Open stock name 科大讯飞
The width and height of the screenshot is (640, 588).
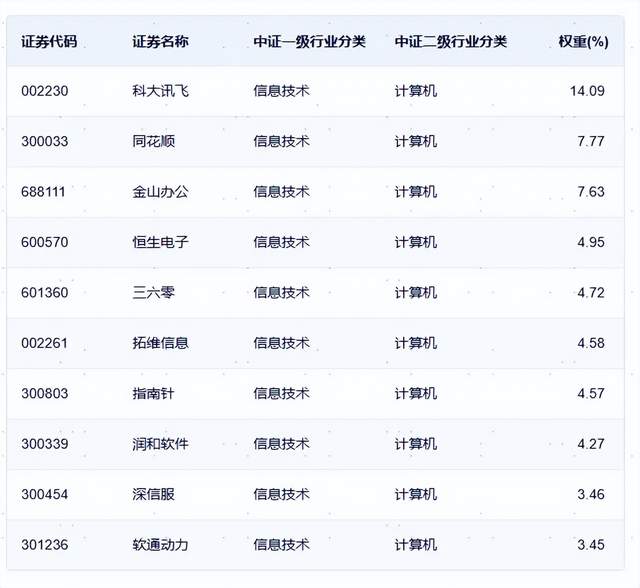[160, 91]
